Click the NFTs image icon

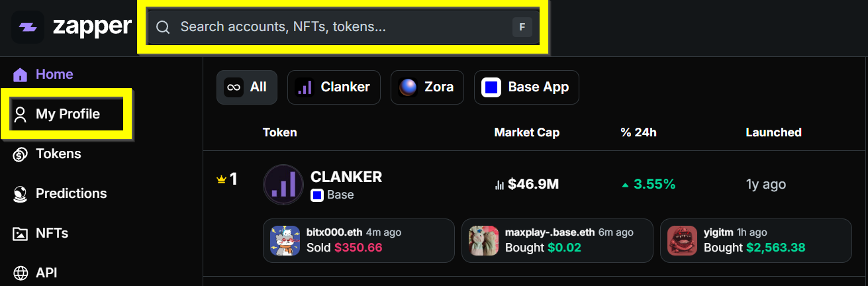[21, 234]
